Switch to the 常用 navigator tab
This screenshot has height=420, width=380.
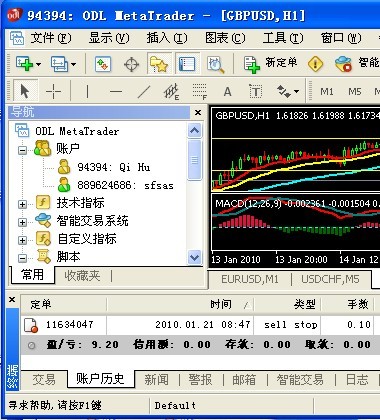point(33,275)
